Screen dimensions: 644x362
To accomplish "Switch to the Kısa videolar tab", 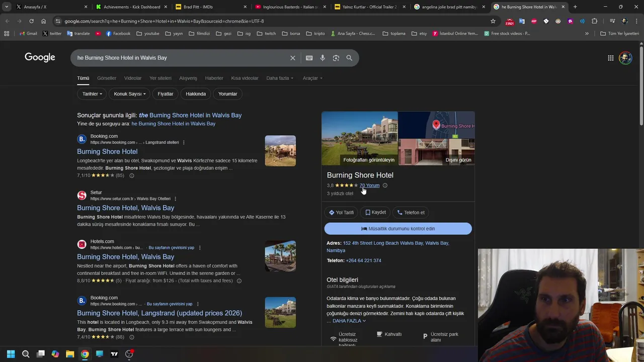I will coord(245,78).
